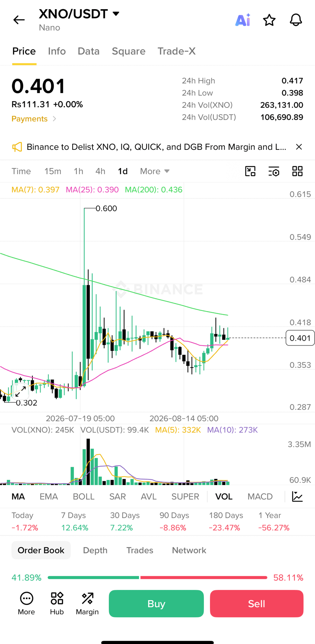The height and width of the screenshot is (644, 315).
Task: Tap the 180 Days -23.47% performance
Action: [226, 522]
